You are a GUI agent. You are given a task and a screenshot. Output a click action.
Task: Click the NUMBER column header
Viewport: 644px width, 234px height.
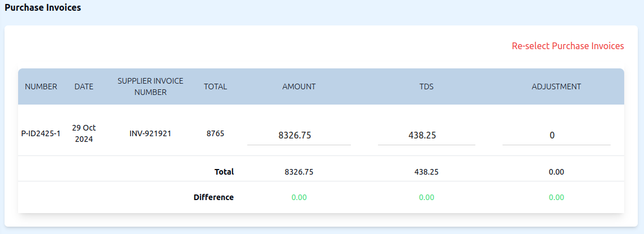coord(41,86)
